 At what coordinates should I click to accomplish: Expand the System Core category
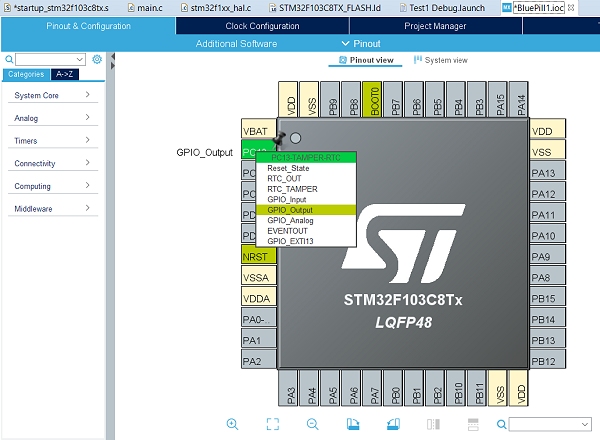[x=53, y=95]
